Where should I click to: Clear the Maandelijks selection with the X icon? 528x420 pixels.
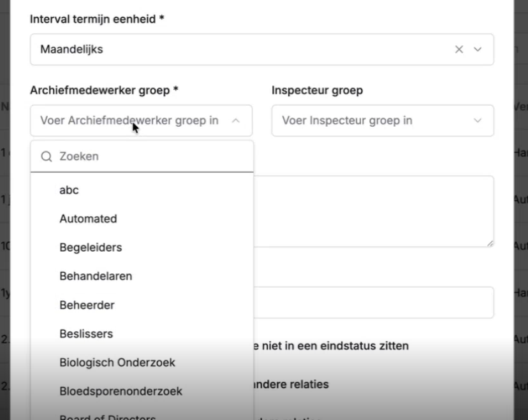(459, 50)
